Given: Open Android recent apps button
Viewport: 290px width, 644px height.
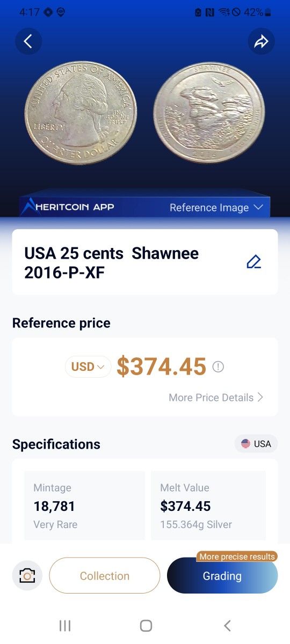Looking at the screenshot, I should [65, 625].
